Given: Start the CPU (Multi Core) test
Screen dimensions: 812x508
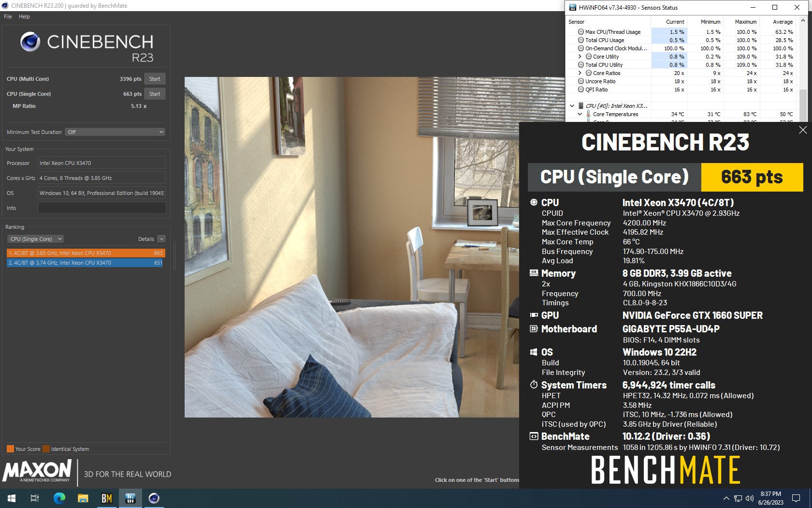Looking at the screenshot, I should (x=155, y=79).
